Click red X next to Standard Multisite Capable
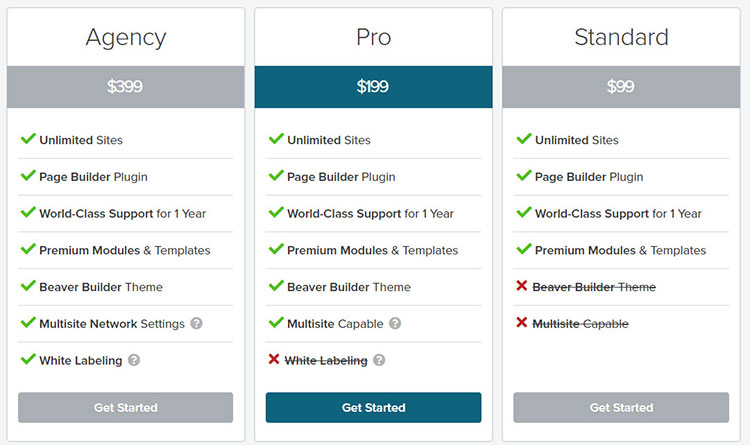This screenshot has height=445, width=750. click(x=521, y=323)
